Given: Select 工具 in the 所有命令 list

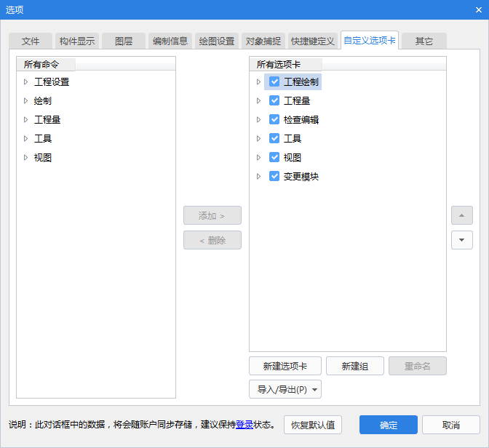Looking at the screenshot, I should coord(43,139).
